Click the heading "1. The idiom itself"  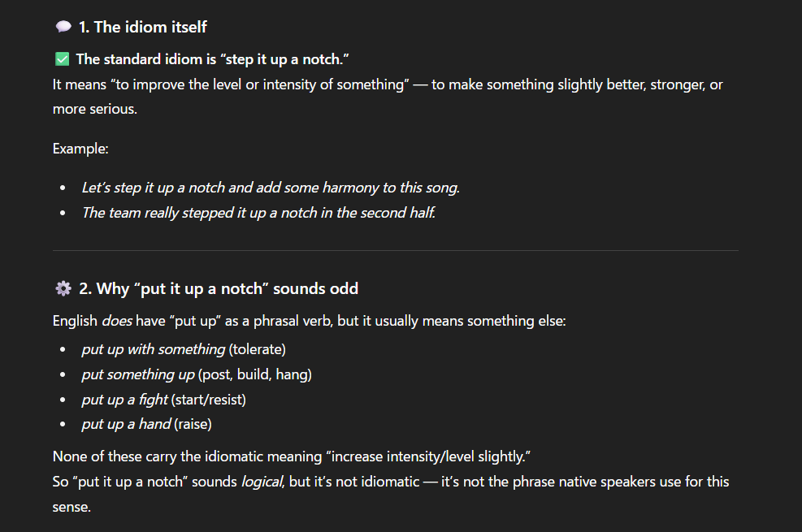click(142, 27)
